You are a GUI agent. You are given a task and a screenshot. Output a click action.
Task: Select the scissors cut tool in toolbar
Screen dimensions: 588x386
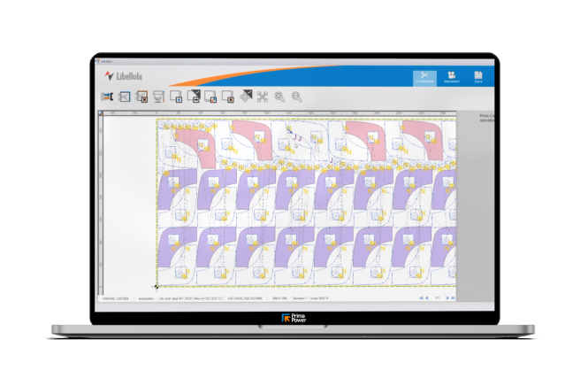(124, 96)
